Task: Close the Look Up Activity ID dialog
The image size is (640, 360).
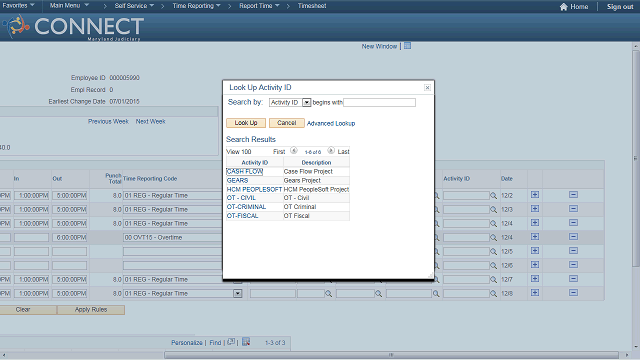Action: point(427,87)
